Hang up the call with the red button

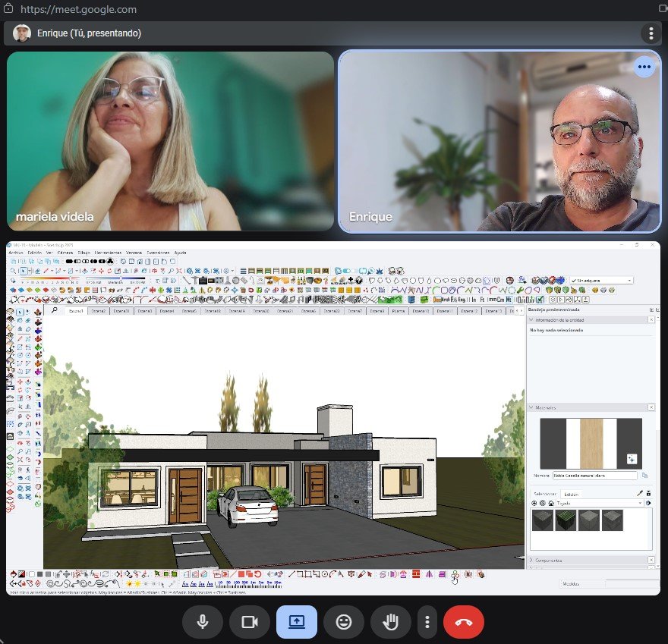point(463,622)
